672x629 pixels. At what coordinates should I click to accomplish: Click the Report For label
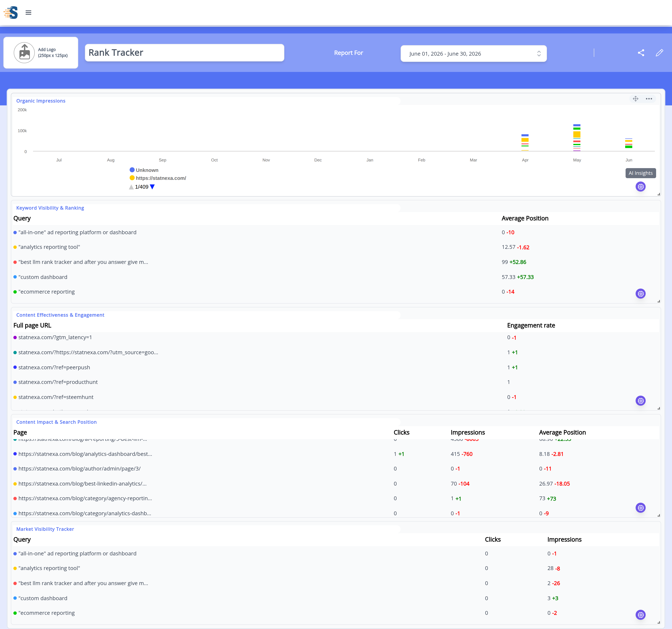coord(349,53)
